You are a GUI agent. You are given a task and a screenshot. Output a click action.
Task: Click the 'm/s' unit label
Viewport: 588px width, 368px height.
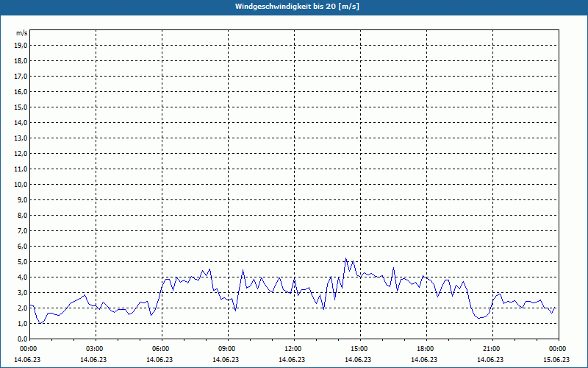click(22, 33)
